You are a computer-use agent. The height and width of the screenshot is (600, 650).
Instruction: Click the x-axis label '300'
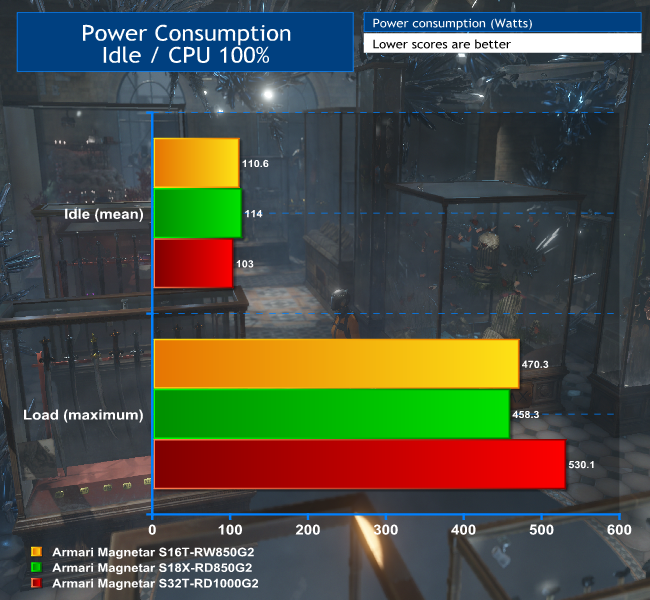pyautogui.click(x=386, y=530)
